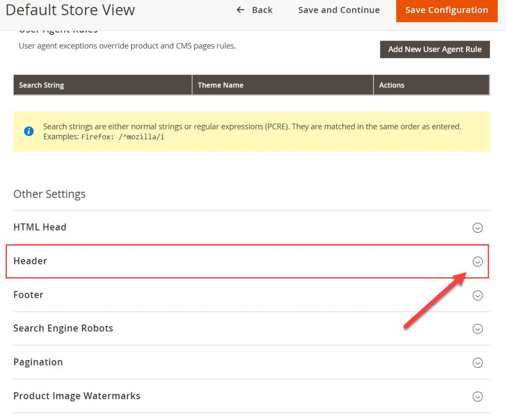Screen dimensions: 506x420
Task: Click the Back navigation link
Action: 261,10
